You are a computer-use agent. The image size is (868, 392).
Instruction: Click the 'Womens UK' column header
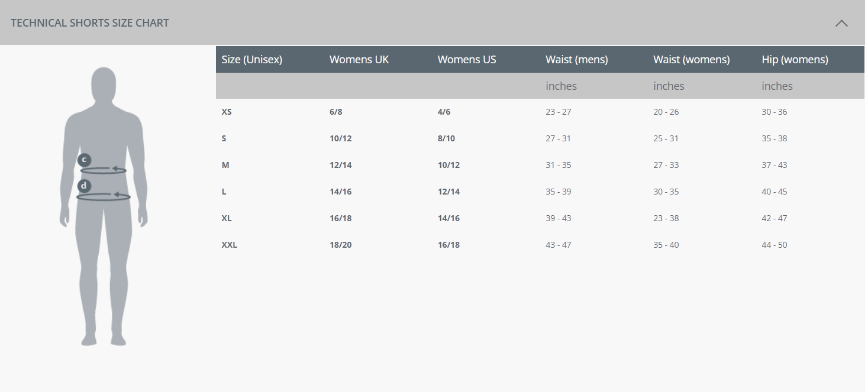click(359, 60)
